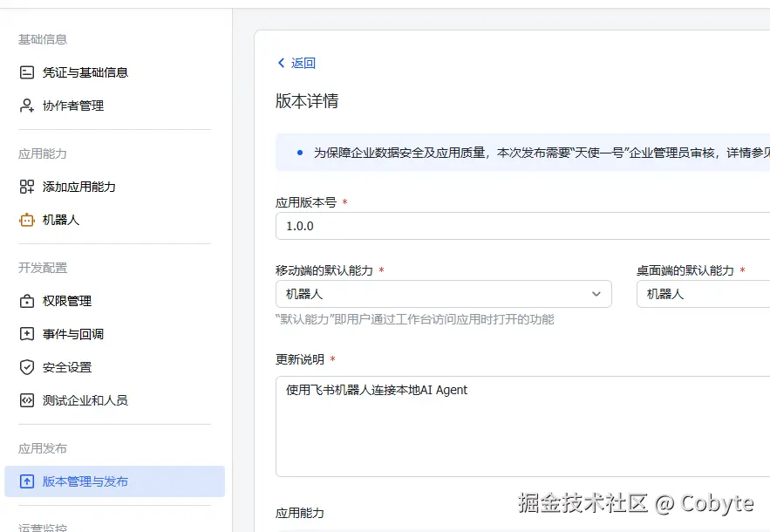
Task: Click the 返回 back link
Action: coord(296,63)
